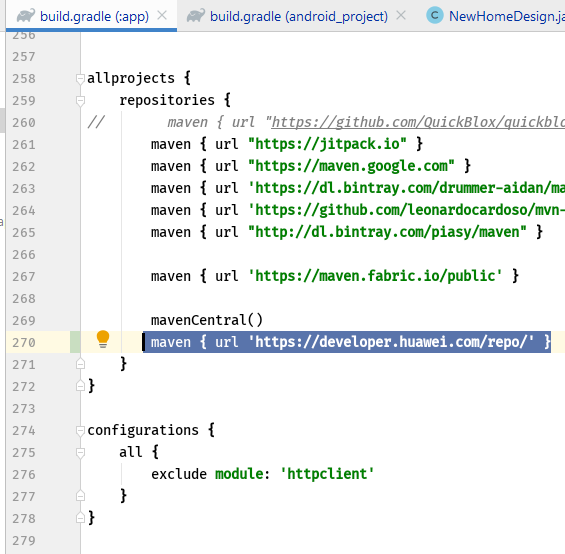Screen dimensions: 565x554
Task: Click the Gradle elephant icon on build.gradle (:app) tab
Action: tap(26, 16)
